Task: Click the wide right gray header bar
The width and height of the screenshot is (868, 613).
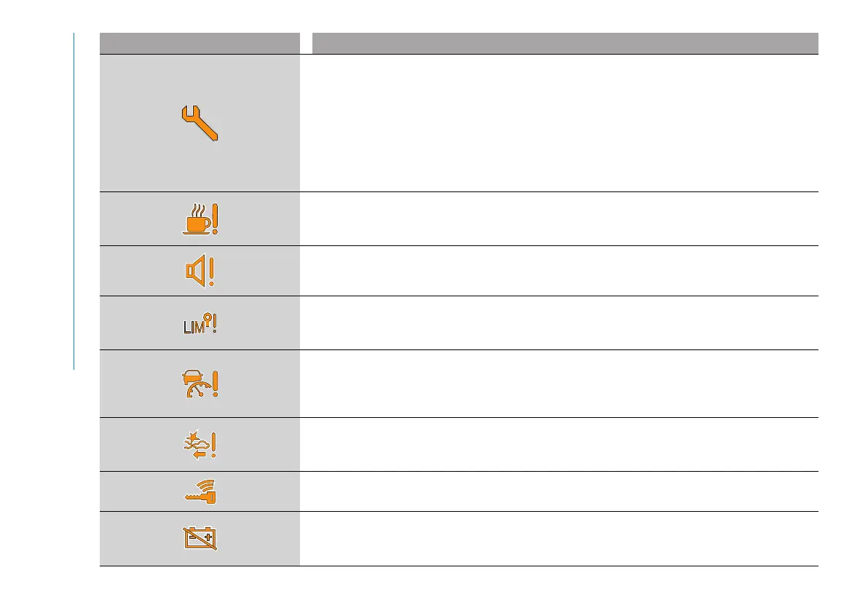Action: coord(564,43)
